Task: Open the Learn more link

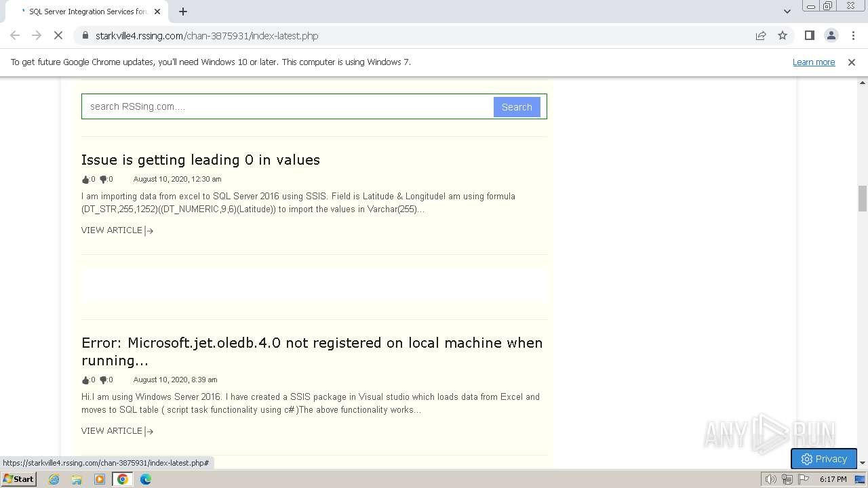Action: (x=814, y=62)
